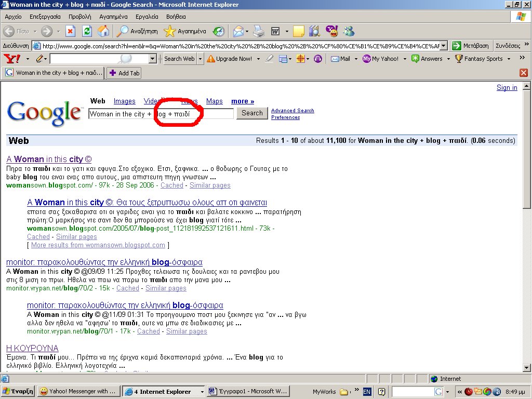Refresh the page with green arrows icon
Viewport: 532px width, 399px height.
tap(87, 32)
